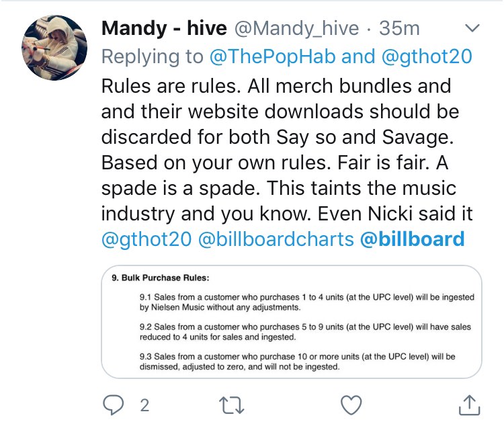The height and width of the screenshot is (422, 504).
Task: Click the reply count number 2
Action: (142, 405)
